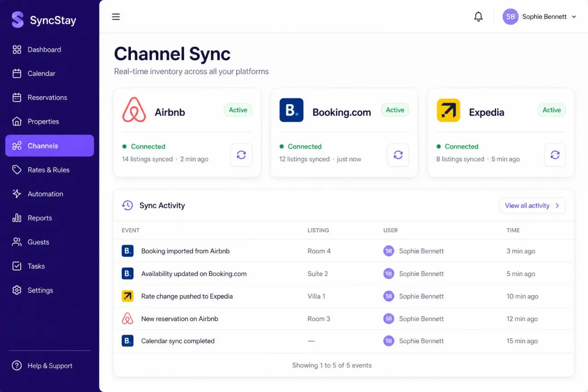This screenshot has height=392, width=588.
Task: Open notifications bell
Action: pos(478,17)
